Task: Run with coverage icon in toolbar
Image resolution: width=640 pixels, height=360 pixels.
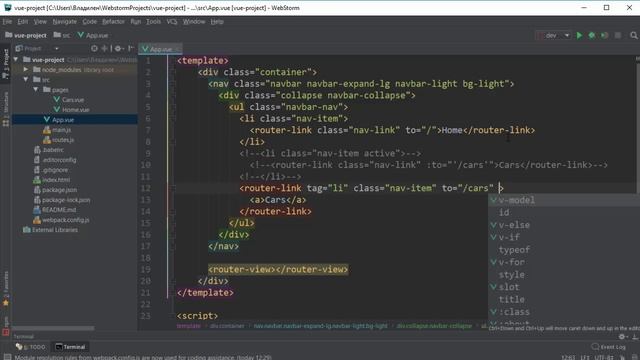Action: [604, 36]
